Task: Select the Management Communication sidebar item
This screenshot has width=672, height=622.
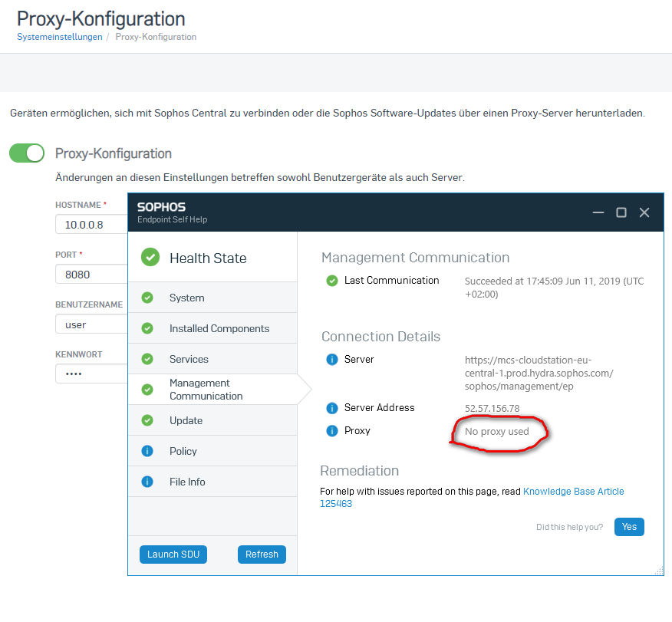Action: click(x=212, y=390)
